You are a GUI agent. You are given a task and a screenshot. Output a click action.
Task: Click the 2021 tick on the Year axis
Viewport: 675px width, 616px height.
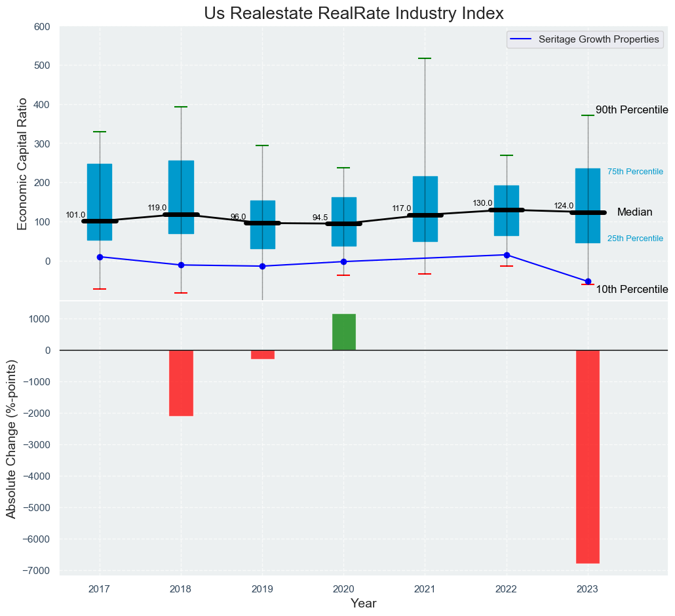point(425,589)
